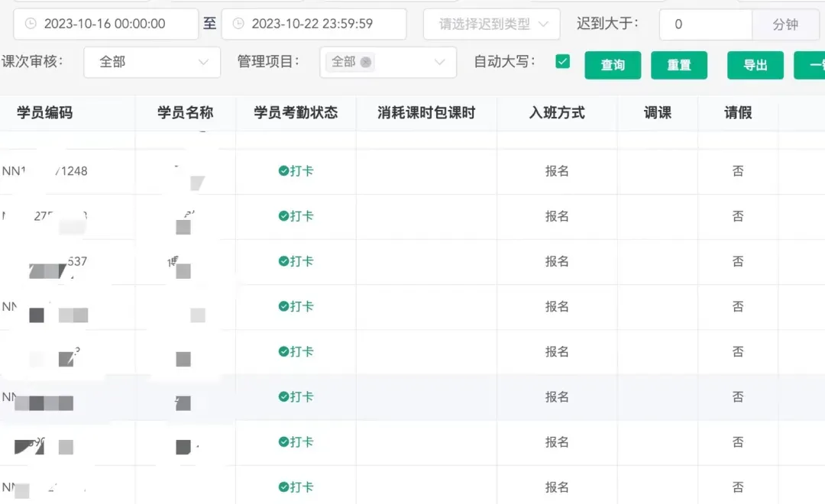
Task: Click the 导出 export button
Action: 755,65
